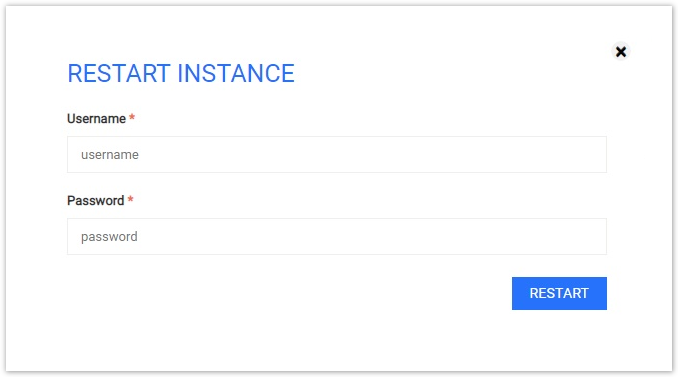
Task: Close the Restart Instance dialog
Action: [x=620, y=52]
